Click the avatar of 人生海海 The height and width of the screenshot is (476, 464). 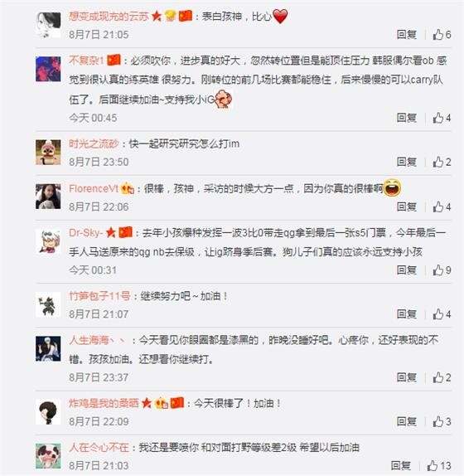[48, 349]
